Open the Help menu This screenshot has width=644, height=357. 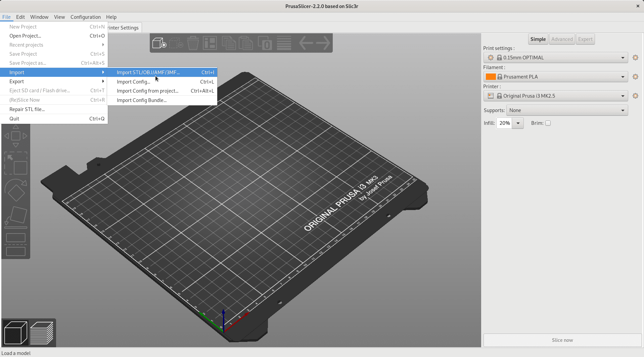coord(111,17)
